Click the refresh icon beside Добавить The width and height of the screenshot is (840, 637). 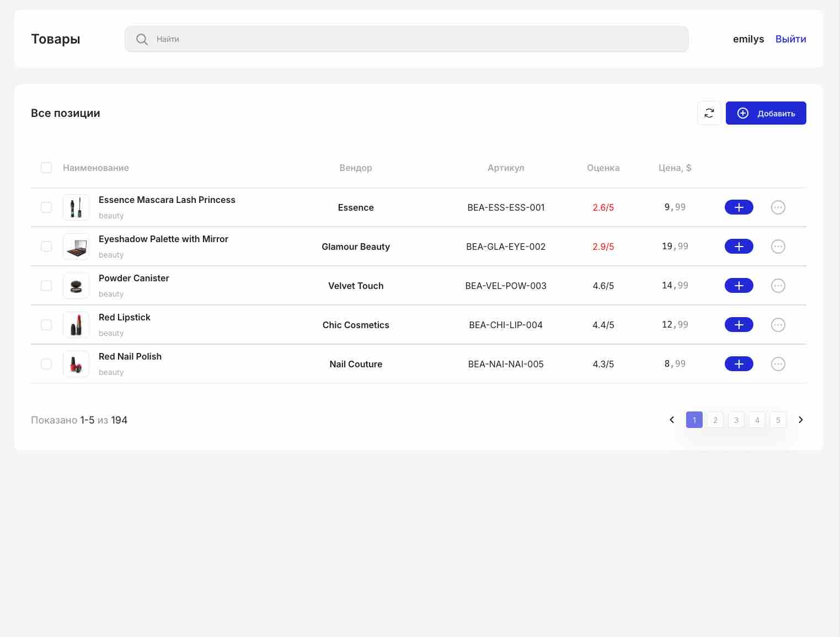709,113
